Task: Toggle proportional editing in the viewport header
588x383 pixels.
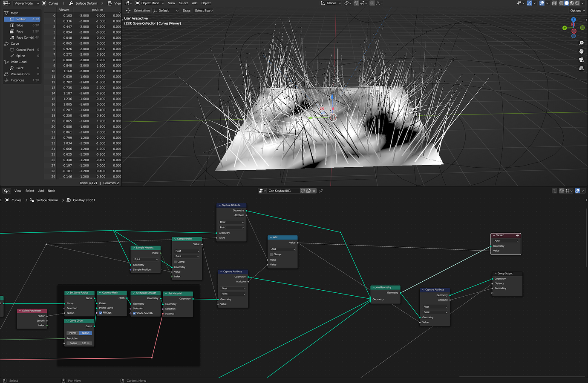Action: pyautogui.click(x=372, y=3)
